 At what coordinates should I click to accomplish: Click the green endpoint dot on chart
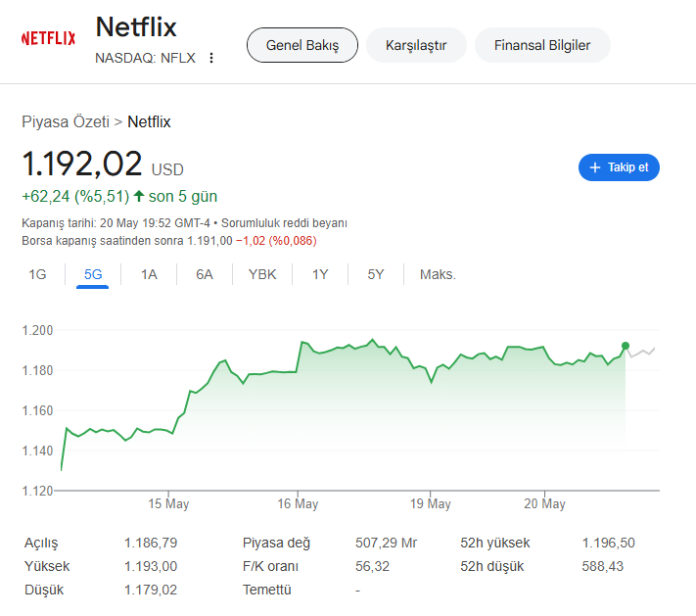pos(626,346)
